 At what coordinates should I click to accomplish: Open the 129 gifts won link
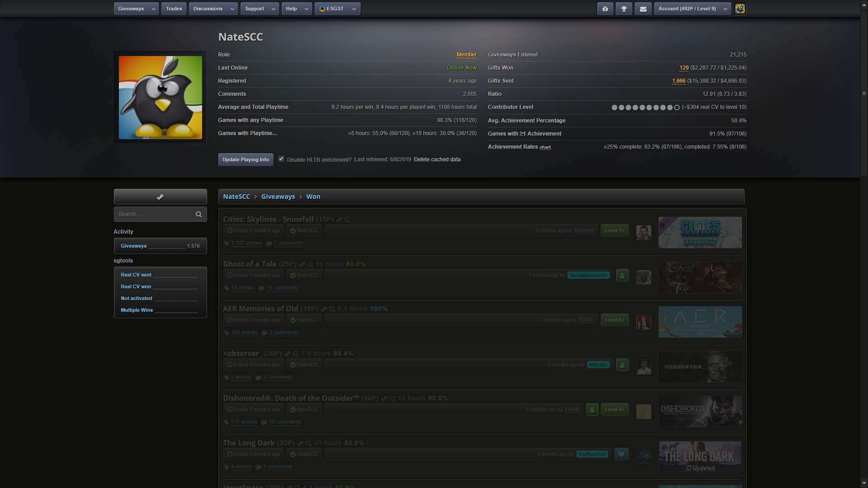[684, 68]
